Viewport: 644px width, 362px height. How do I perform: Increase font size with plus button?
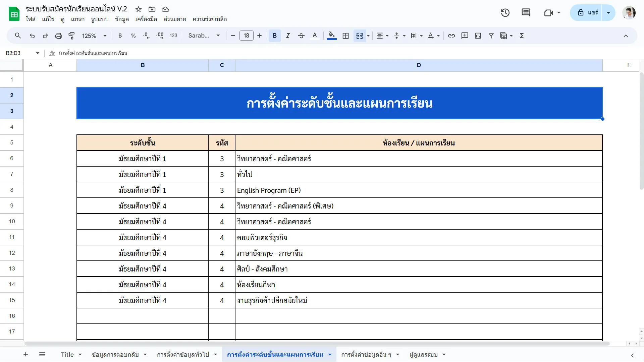259,36
